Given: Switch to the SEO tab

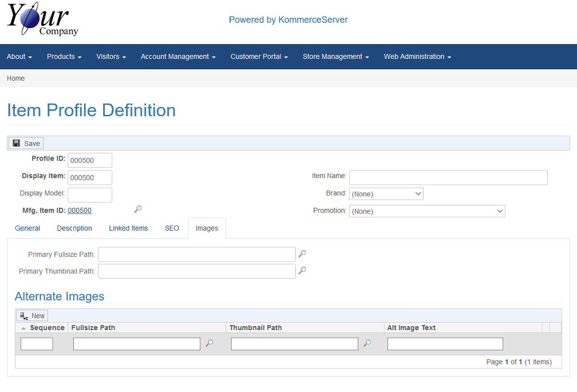Looking at the screenshot, I should (172, 228).
